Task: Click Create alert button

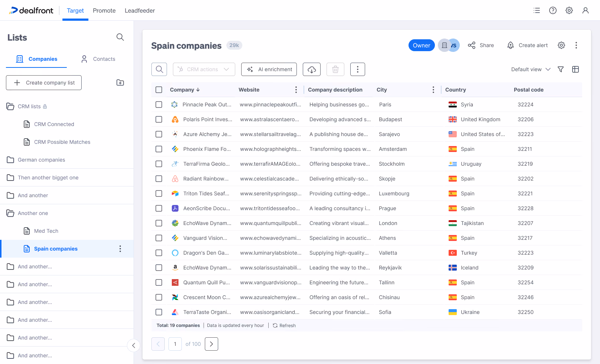Action: 527,45
